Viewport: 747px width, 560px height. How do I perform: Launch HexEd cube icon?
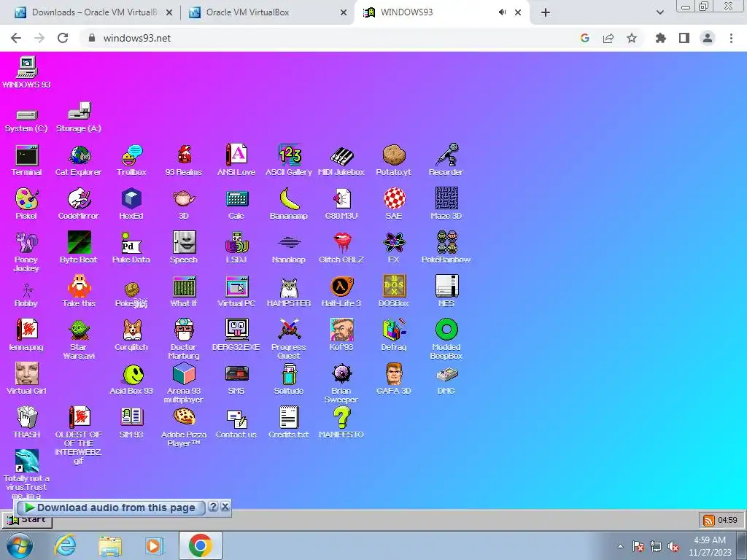131,204
